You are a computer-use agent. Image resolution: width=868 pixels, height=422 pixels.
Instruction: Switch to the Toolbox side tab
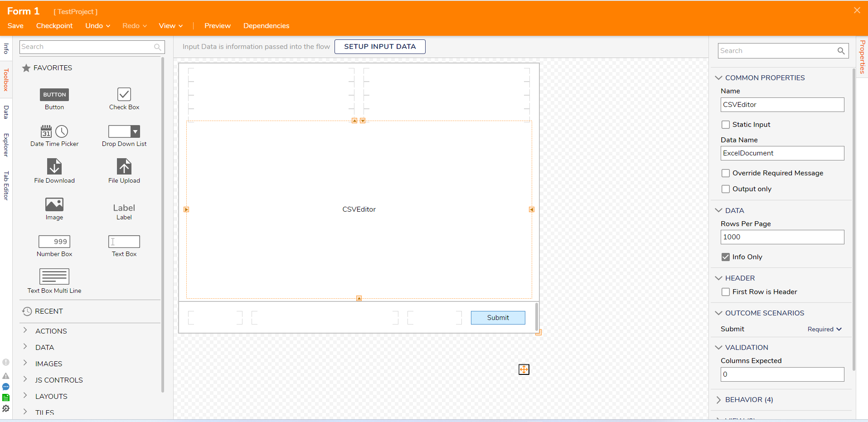click(x=6, y=80)
